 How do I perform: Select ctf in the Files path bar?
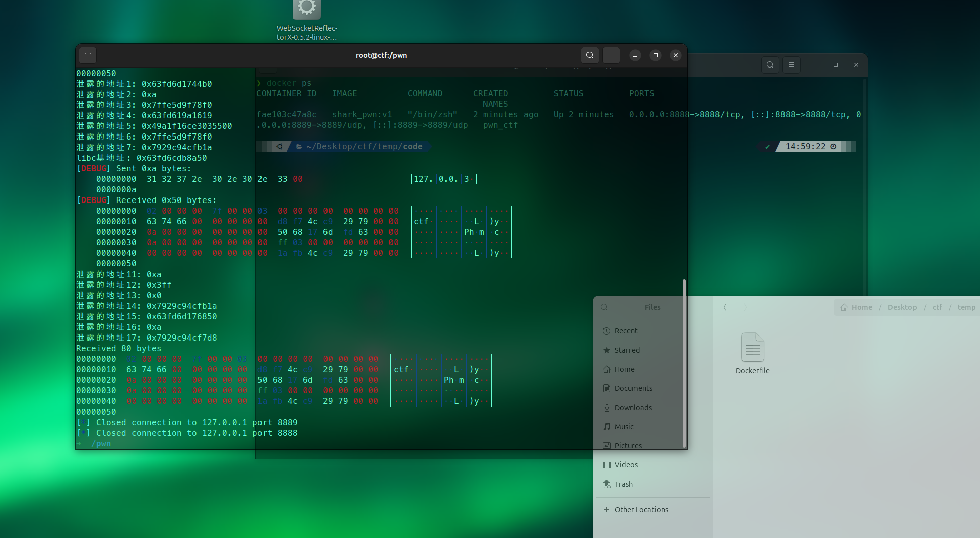pos(937,307)
